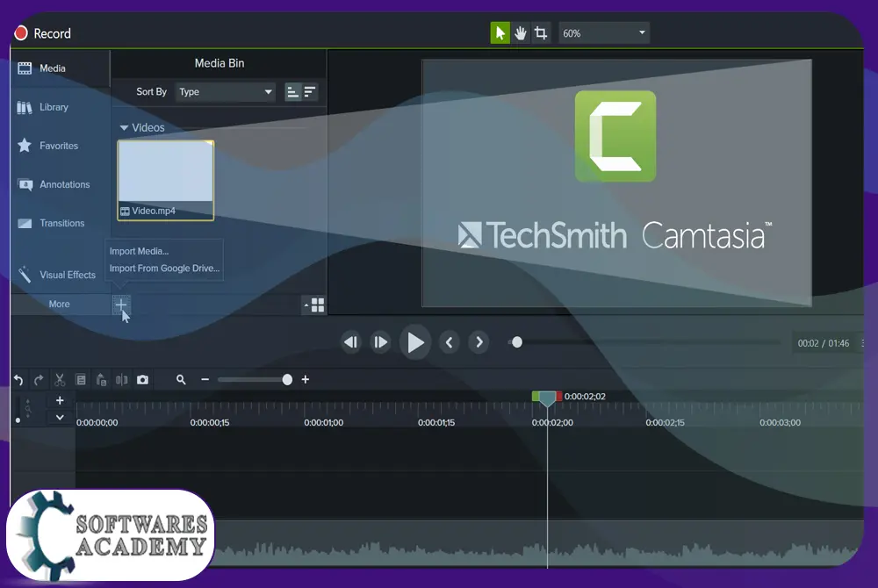Click the More button in the sidebar
Viewport: 878px width, 588px height.
click(60, 304)
